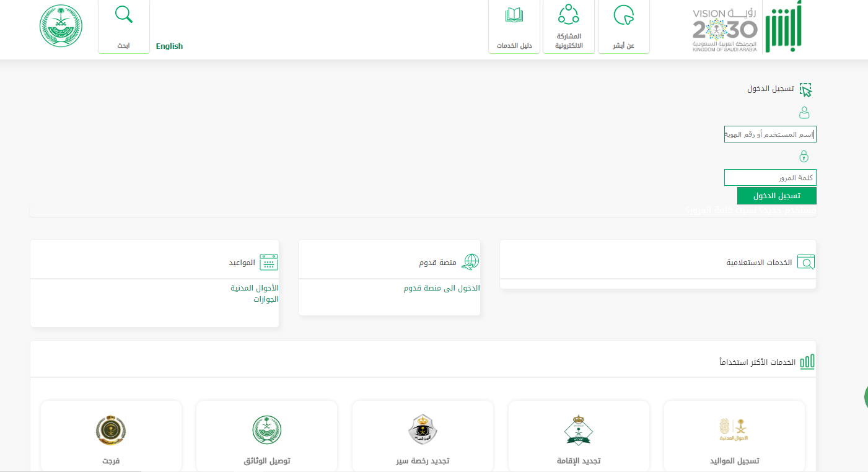Screen dimensions: 868x472
Task: Expand the الخدمات الاستعلامية inquiry panel
Action: tap(759, 263)
